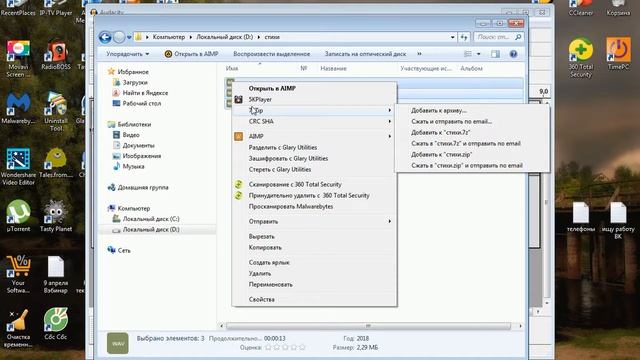This screenshot has width=640, height=360.
Task: Click the horizontal scrollbar in file list
Action: pyautogui.click(x=368, y=326)
